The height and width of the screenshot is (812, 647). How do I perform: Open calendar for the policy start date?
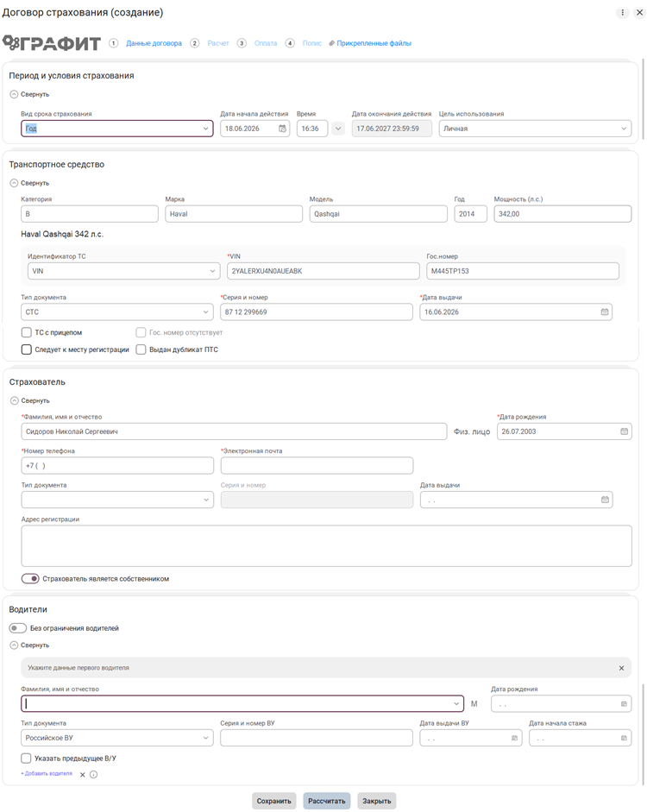282,129
